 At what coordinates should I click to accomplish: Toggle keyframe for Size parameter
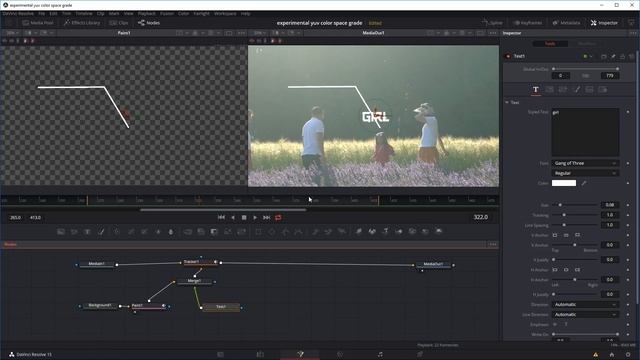point(628,205)
